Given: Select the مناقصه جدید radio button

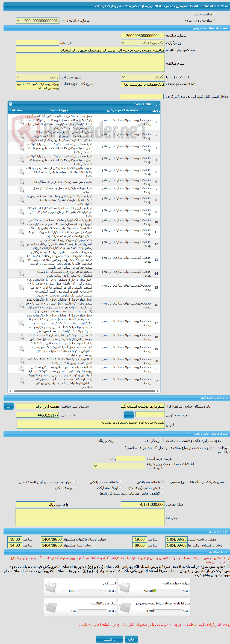Looking at the screenshot, I should (214, 14).
